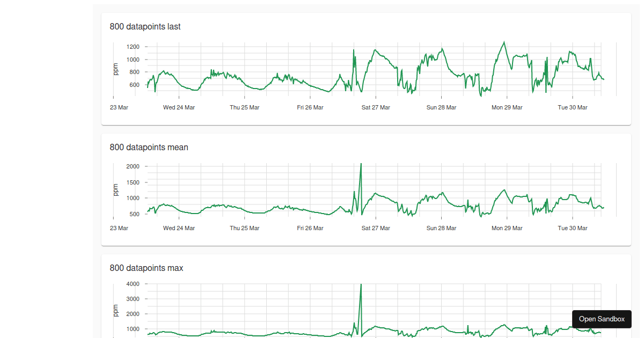Select the "800 datapoints max" chart title
644x338 pixels.
click(x=146, y=268)
